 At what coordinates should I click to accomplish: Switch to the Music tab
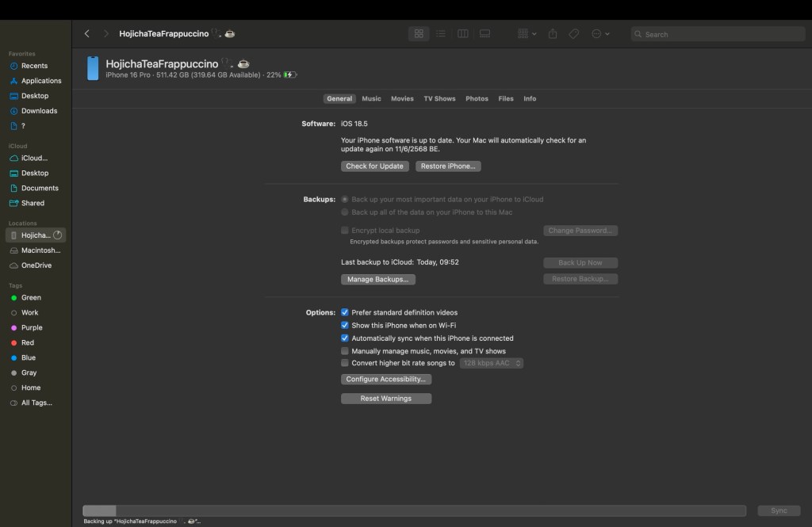(x=371, y=99)
